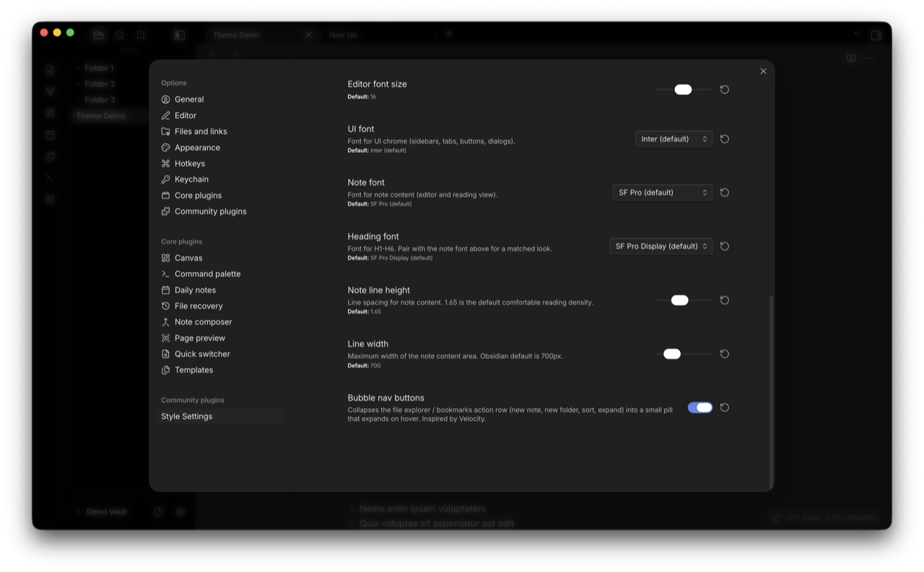Open the UI font dropdown
The image size is (924, 572).
(674, 138)
